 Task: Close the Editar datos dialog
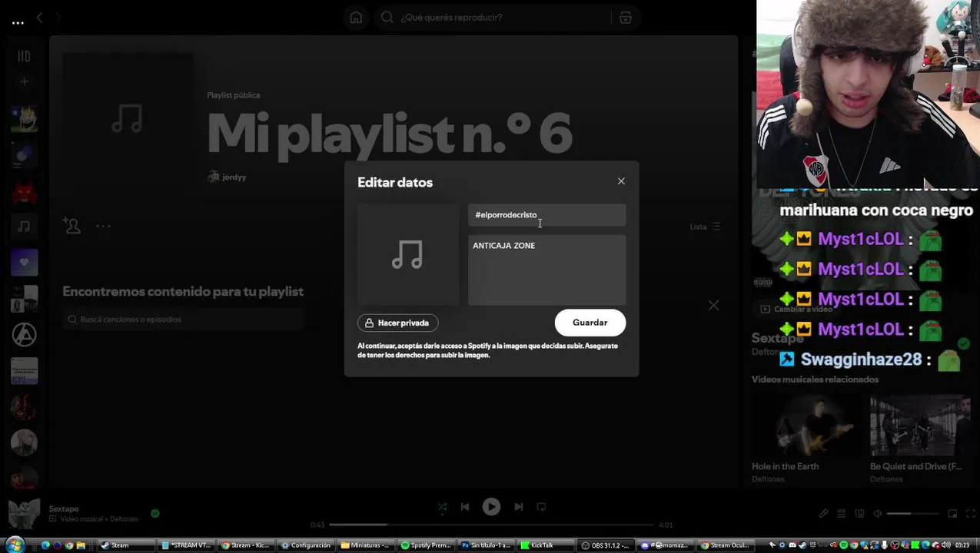(x=621, y=181)
